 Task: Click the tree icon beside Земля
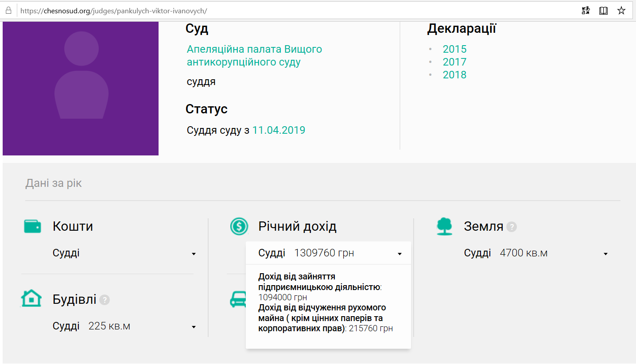(x=445, y=226)
